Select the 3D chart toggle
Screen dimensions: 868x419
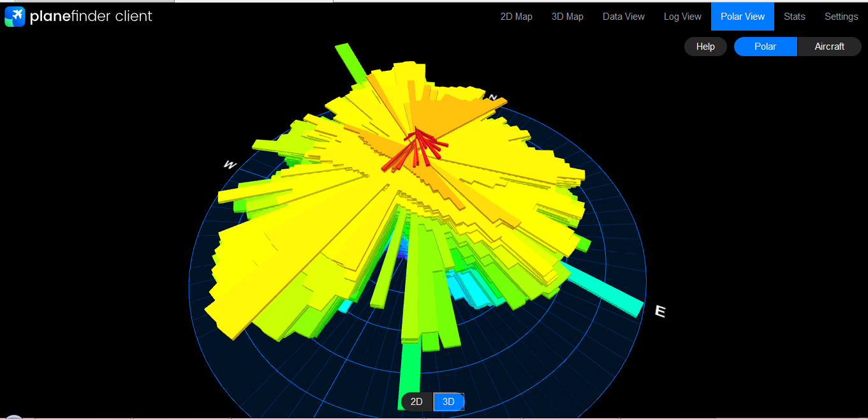[448, 402]
